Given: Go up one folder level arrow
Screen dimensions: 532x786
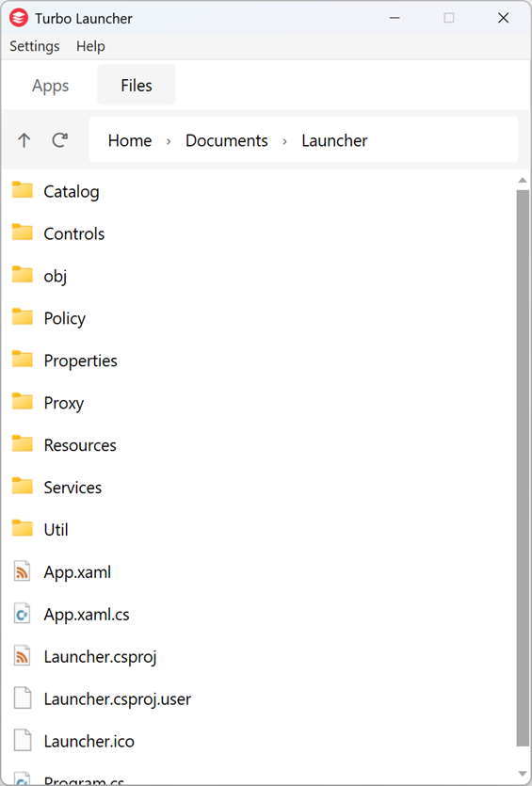Looking at the screenshot, I should click(24, 140).
